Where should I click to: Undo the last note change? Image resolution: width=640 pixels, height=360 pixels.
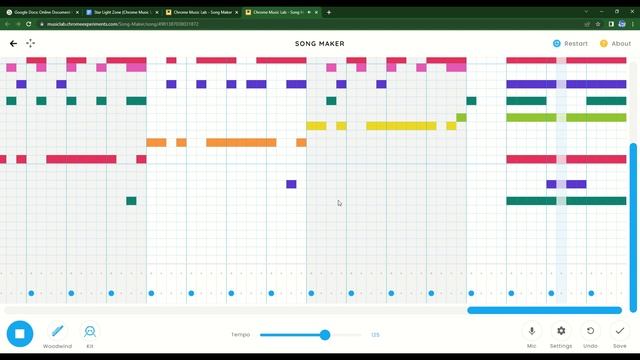(590, 336)
